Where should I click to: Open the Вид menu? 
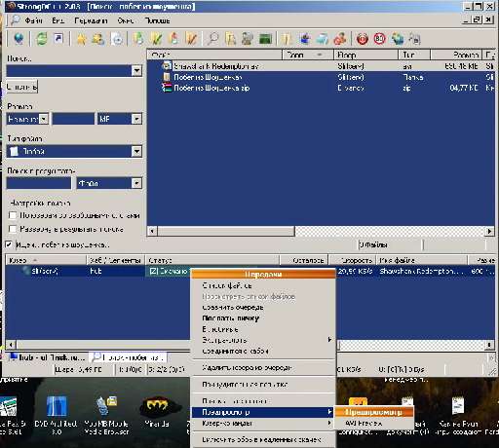(x=58, y=20)
